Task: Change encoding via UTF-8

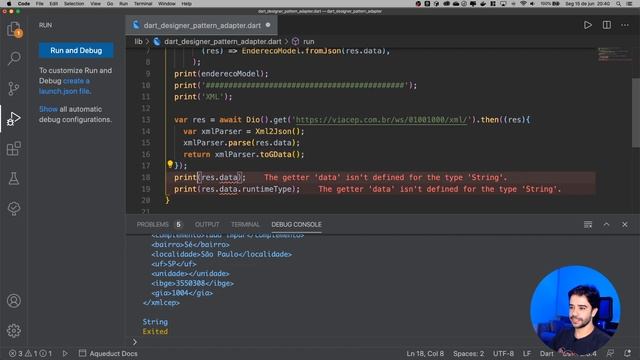Action: pyautogui.click(x=503, y=353)
